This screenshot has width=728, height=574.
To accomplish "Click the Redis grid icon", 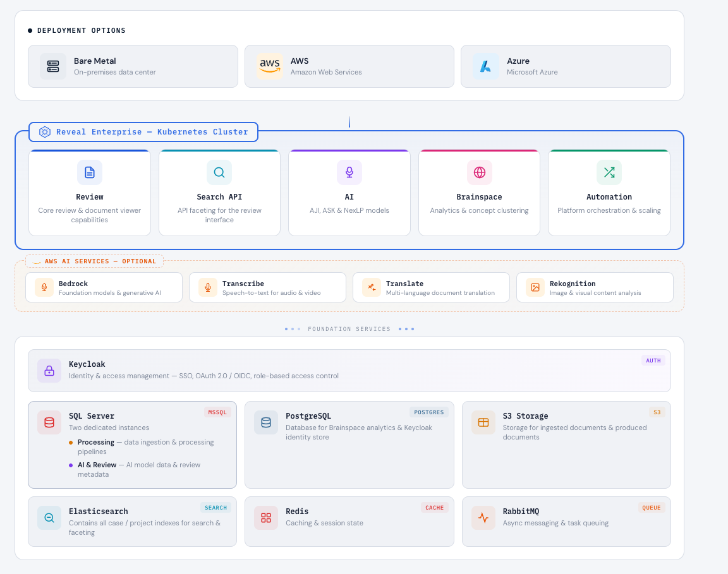I will [266, 518].
